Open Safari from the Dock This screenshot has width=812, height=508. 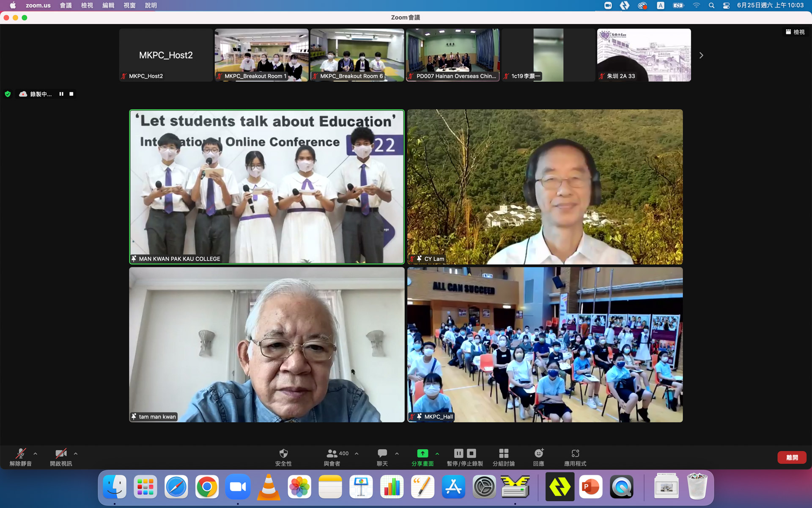[176, 487]
